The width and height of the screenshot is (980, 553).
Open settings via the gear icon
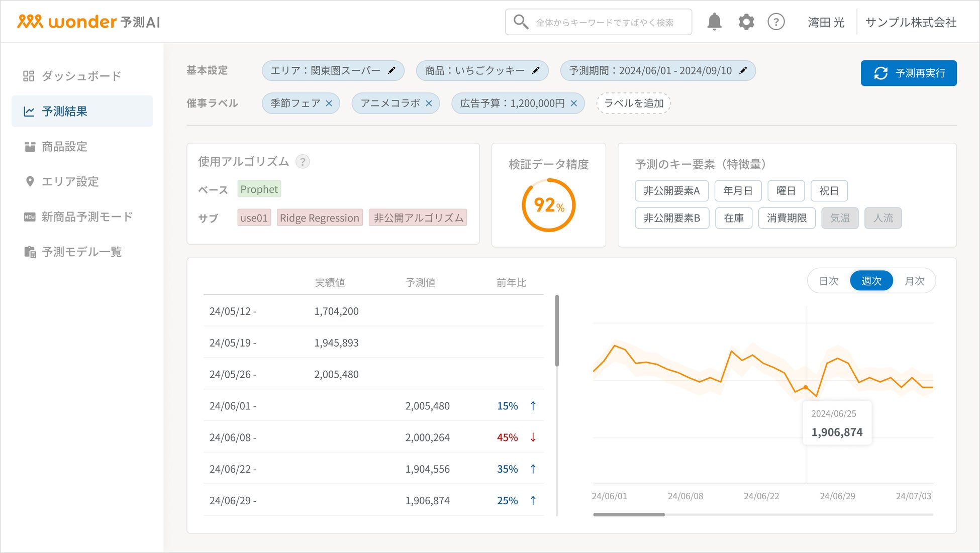click(746, 22)
